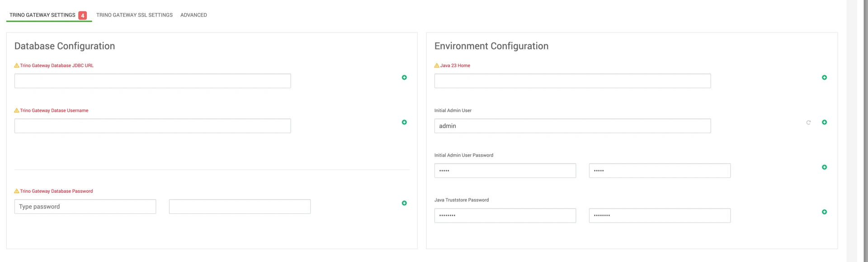Click green plus icon beside Initial Admin User
Image resolution: width=868 pixels, height=262 pixels.
[x=824, y=122]
